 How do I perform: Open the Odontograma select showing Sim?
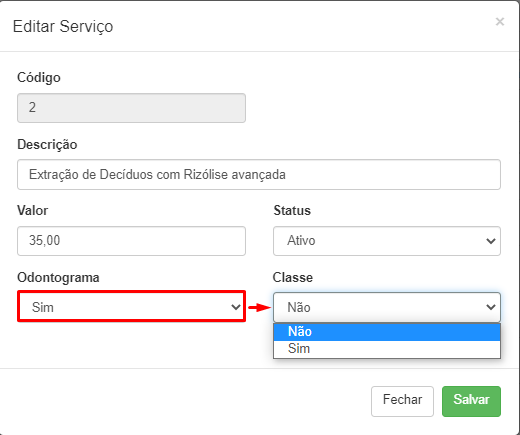pos(131,307)
